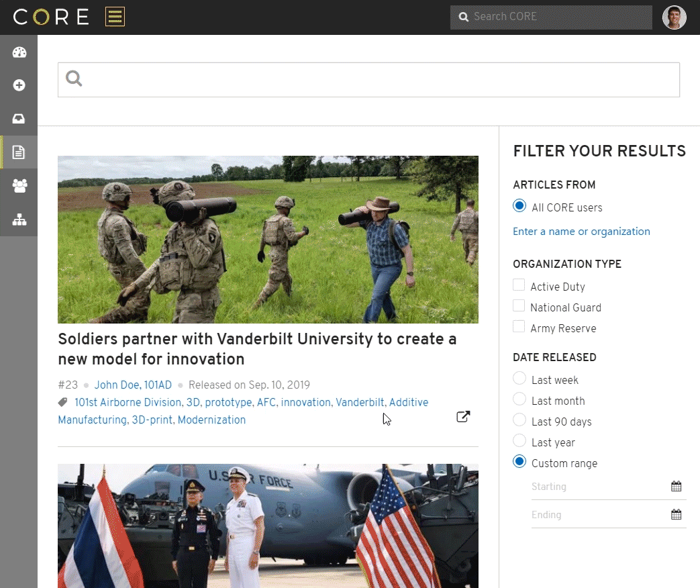Click the magnifier icon in Search CORE box
This screenshot has height=588, width=700.
463,17
